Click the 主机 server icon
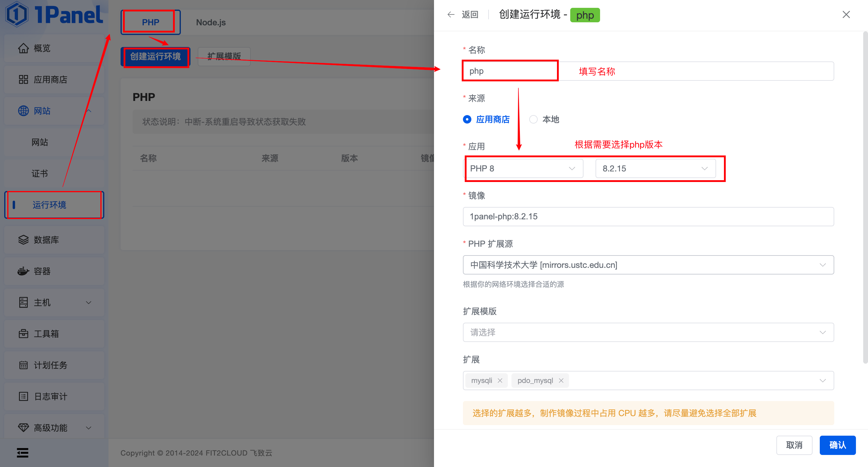The image size is (868, 467). click(x=23, y=302)
